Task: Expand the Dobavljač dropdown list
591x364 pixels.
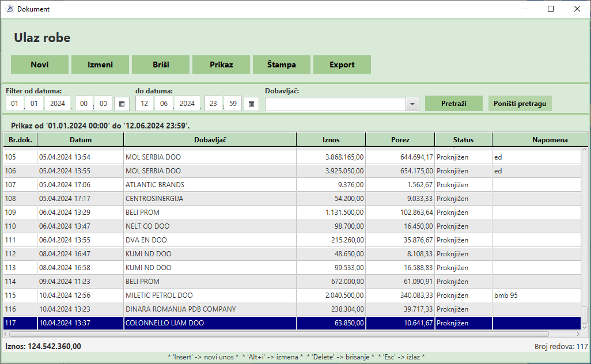Action: click(x=412, y=104)
